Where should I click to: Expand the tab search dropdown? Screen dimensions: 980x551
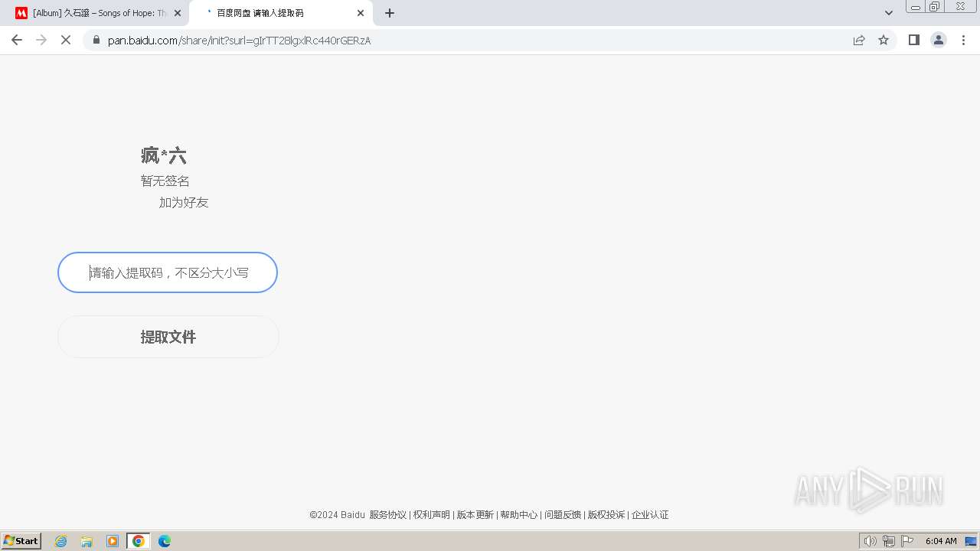889,13
